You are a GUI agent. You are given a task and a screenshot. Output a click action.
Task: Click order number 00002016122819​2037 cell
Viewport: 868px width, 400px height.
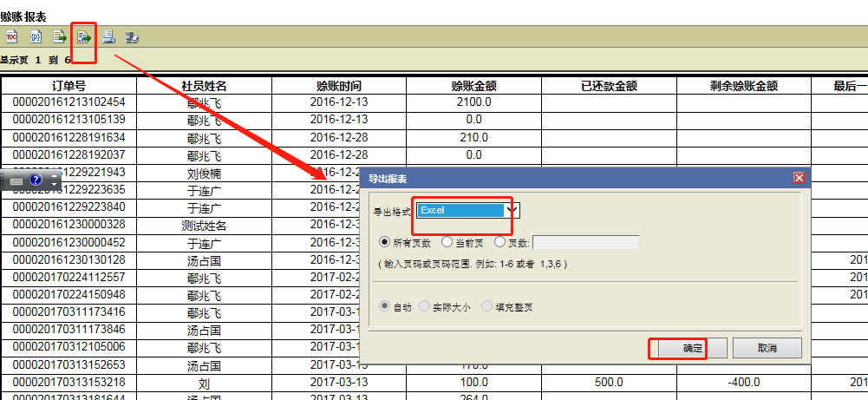[69, 154]
